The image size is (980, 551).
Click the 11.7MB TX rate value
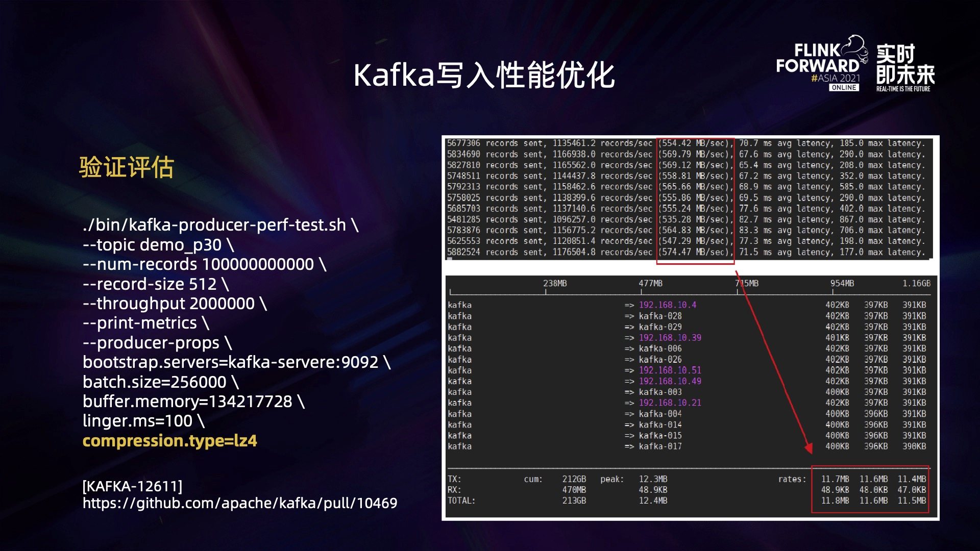[835, 479]
